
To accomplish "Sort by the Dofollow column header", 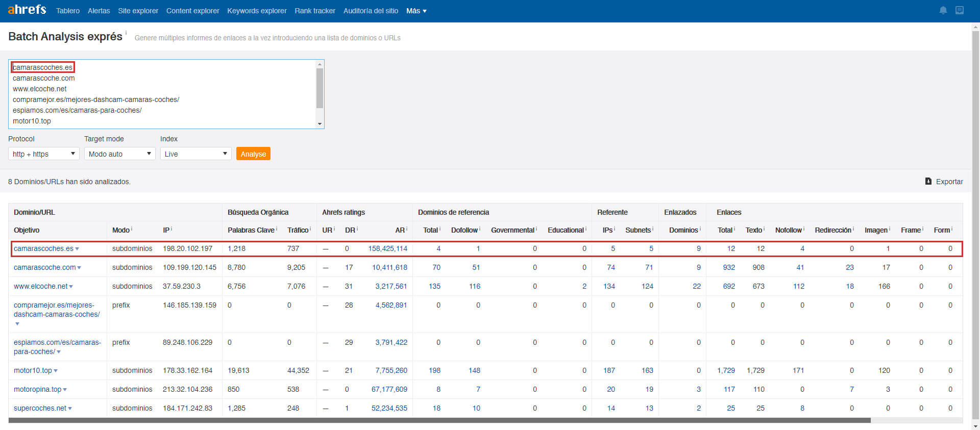I will tap(464, 230).
